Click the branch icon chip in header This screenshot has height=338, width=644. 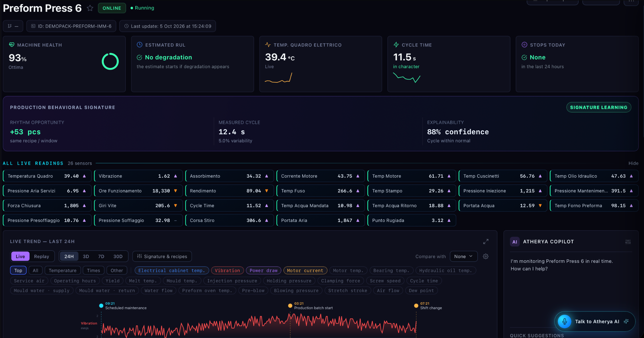(13, 26)
